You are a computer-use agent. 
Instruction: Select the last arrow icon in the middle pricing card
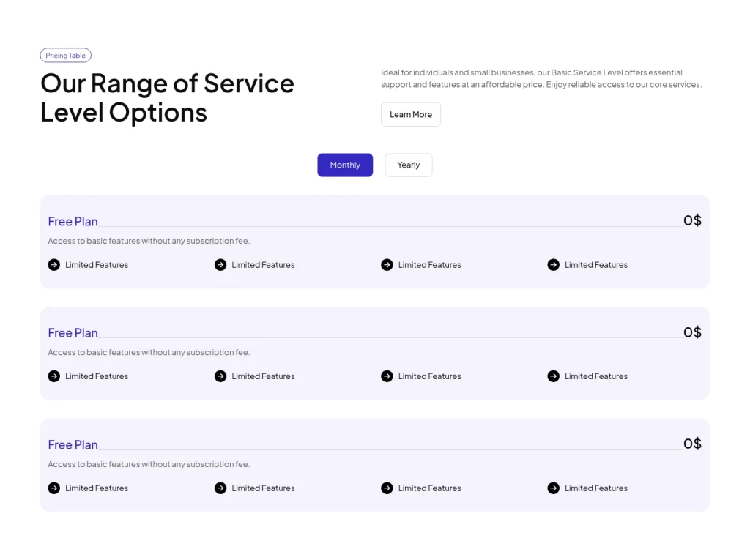click(x=553, y=376)
